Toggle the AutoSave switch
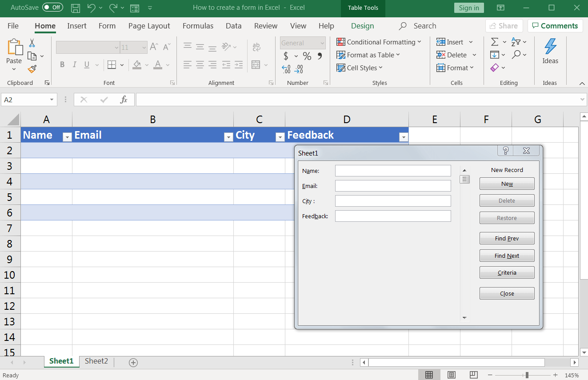The image size is (588, 380). click(x=52, y=8)
